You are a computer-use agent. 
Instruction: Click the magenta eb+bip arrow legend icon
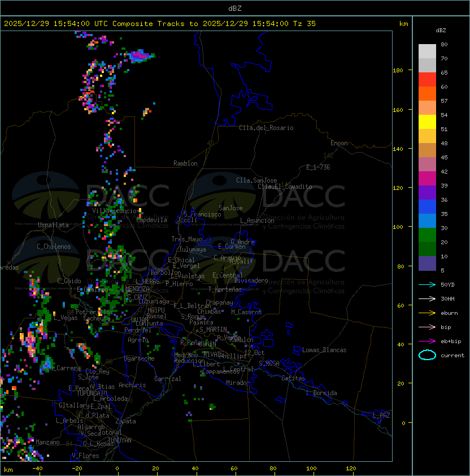427,341
